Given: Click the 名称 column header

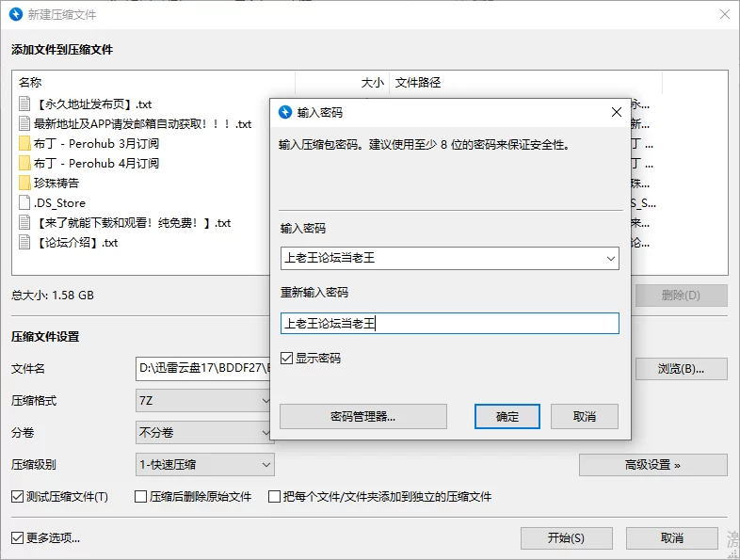Looking at the screenshot, I should pyautogui.click(x=30, y=83).
